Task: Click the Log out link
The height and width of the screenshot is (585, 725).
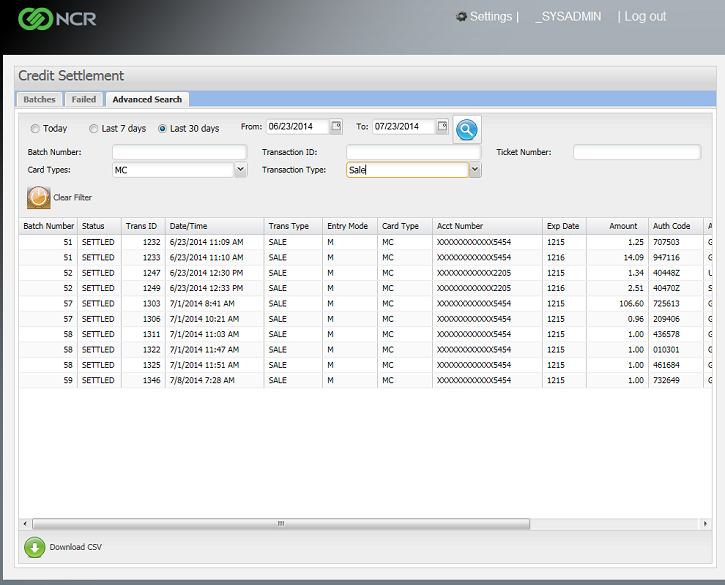Action: [x=645, y=17]
